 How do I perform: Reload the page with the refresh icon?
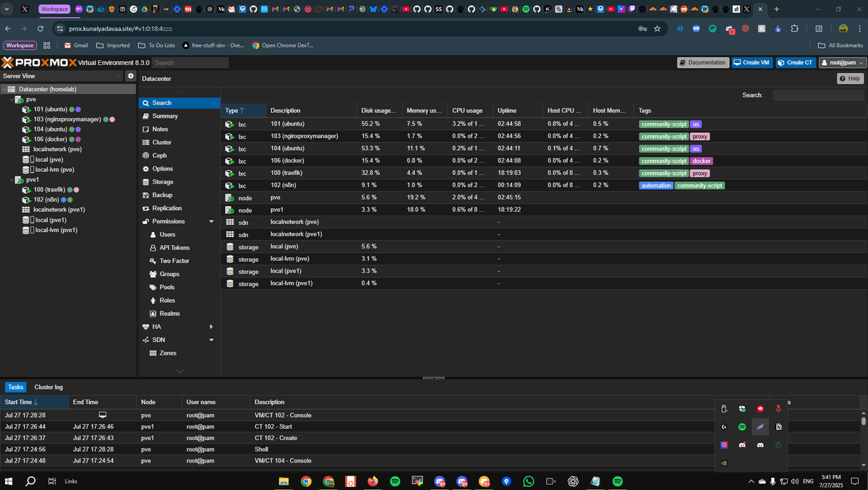point(40,29)
